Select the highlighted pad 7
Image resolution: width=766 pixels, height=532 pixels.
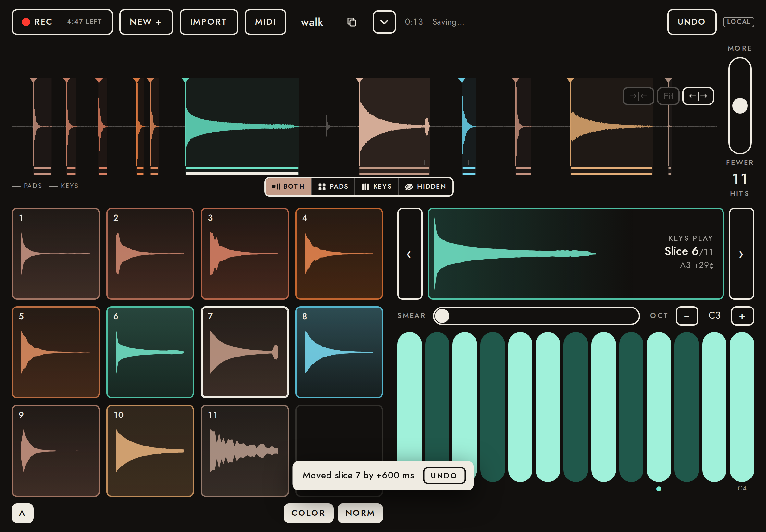(244, 352)
